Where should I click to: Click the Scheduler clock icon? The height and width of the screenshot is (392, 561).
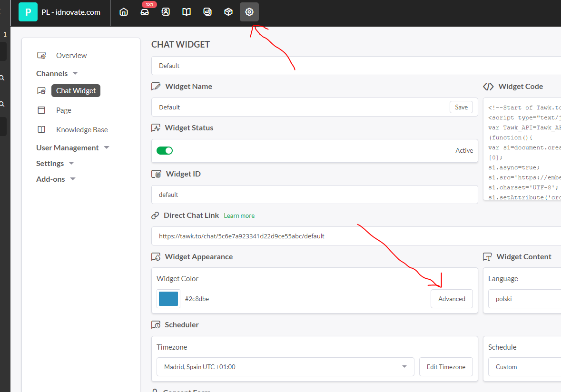click(156, 324)
